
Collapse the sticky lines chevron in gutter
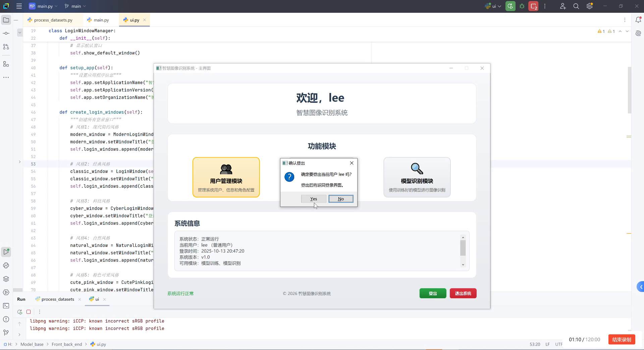pos(20,33)
